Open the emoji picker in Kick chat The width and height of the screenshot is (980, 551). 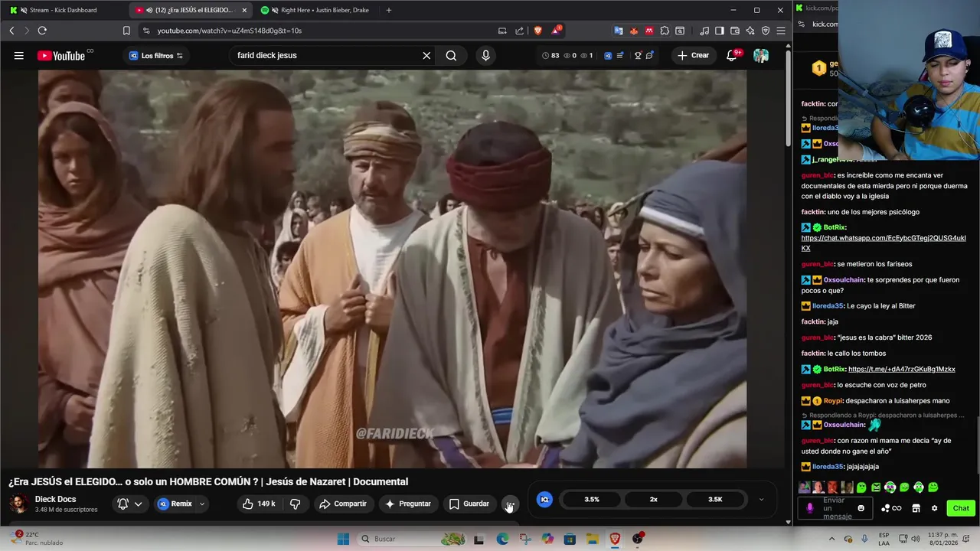click(861, 508)
